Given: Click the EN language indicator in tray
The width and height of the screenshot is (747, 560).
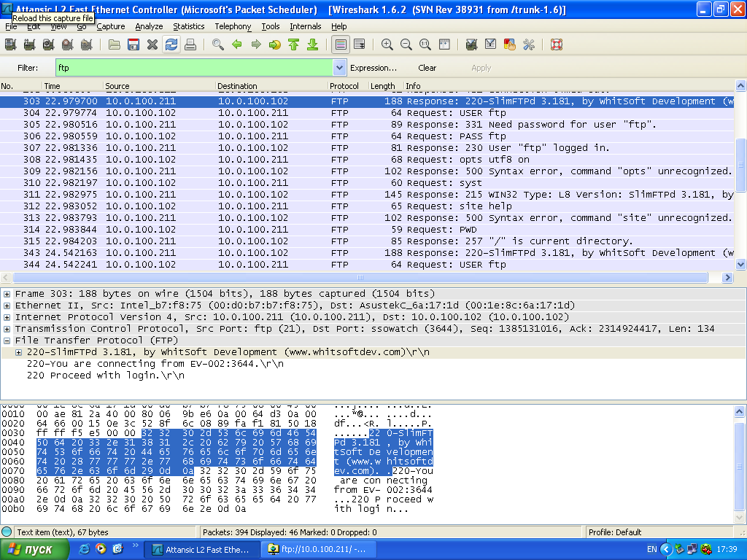Looking at the screenshot, I should point(651,550).
